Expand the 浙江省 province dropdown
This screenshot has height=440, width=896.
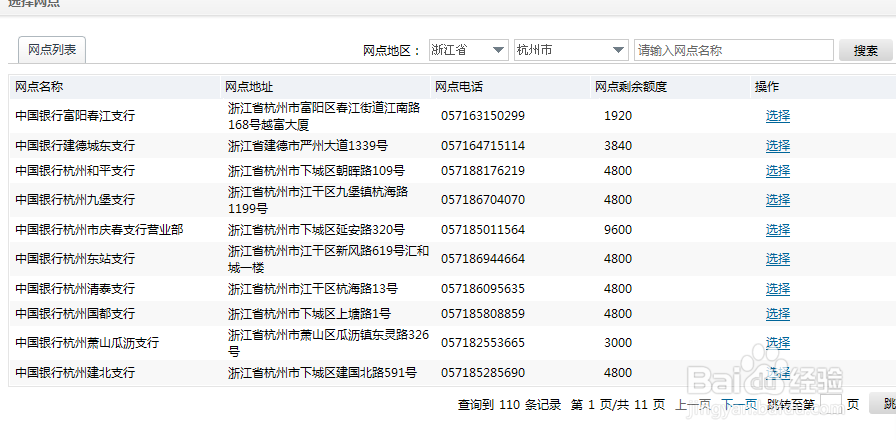pyautogui.click(x=469, y=50)
